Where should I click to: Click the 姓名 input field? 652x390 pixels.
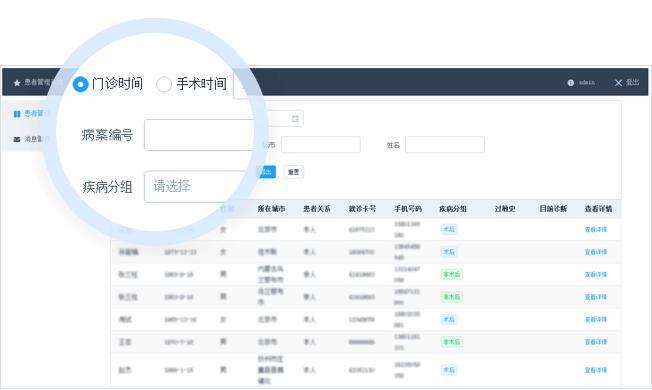point(445,145)
